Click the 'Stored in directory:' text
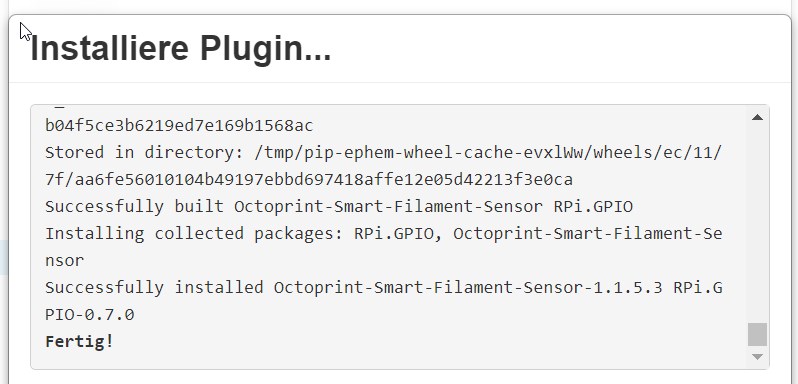The image size is (798, 384). [145, 152]
